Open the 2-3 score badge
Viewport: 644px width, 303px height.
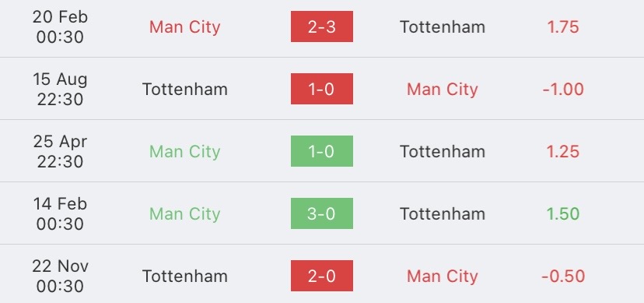321,26
